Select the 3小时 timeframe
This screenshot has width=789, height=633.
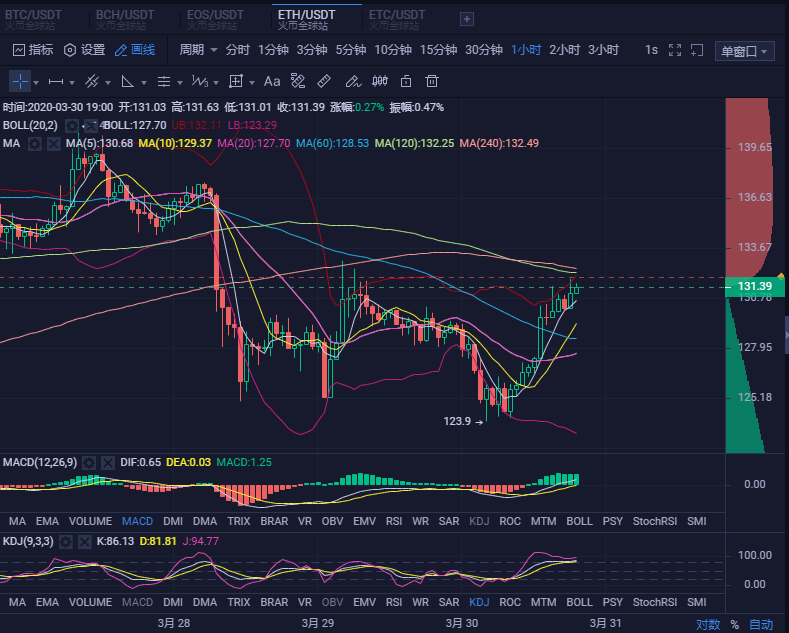pos(603,50)
